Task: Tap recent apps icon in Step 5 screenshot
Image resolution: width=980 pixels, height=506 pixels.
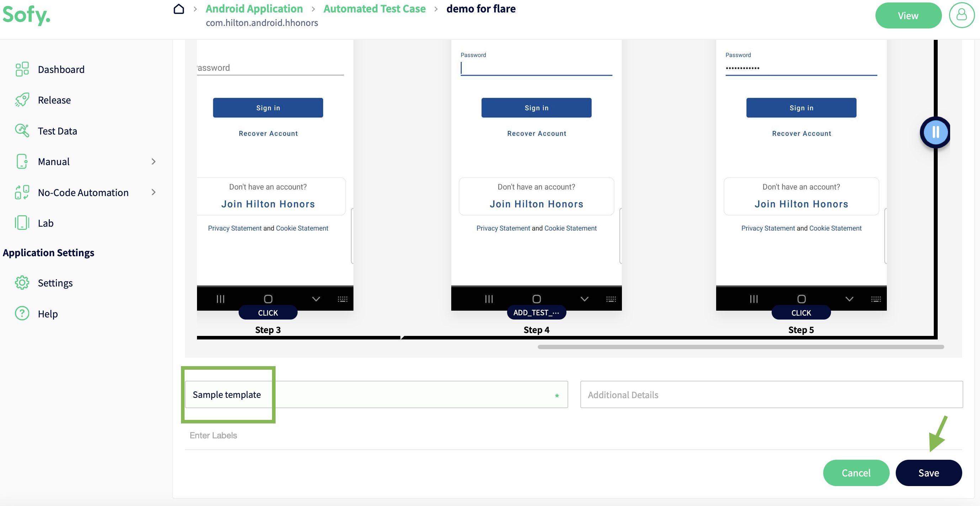Action: tap(753, 299)
